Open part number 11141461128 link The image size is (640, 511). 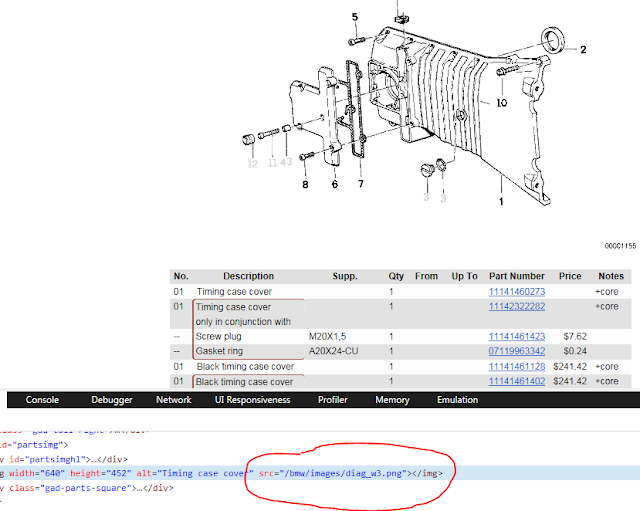517,367
